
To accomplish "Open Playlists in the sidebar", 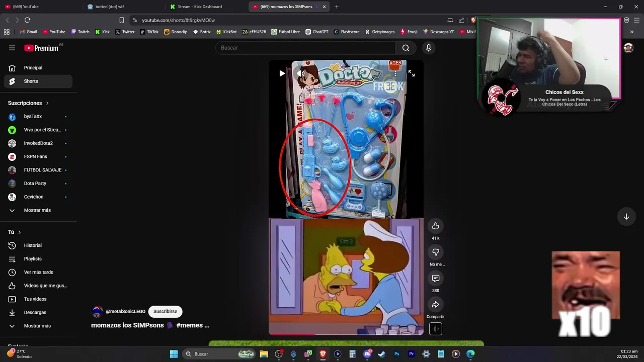I will click(x=38, y=259).
